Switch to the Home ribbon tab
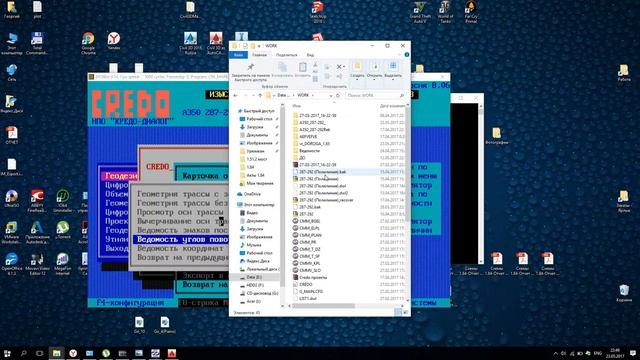 coord(259,55)
